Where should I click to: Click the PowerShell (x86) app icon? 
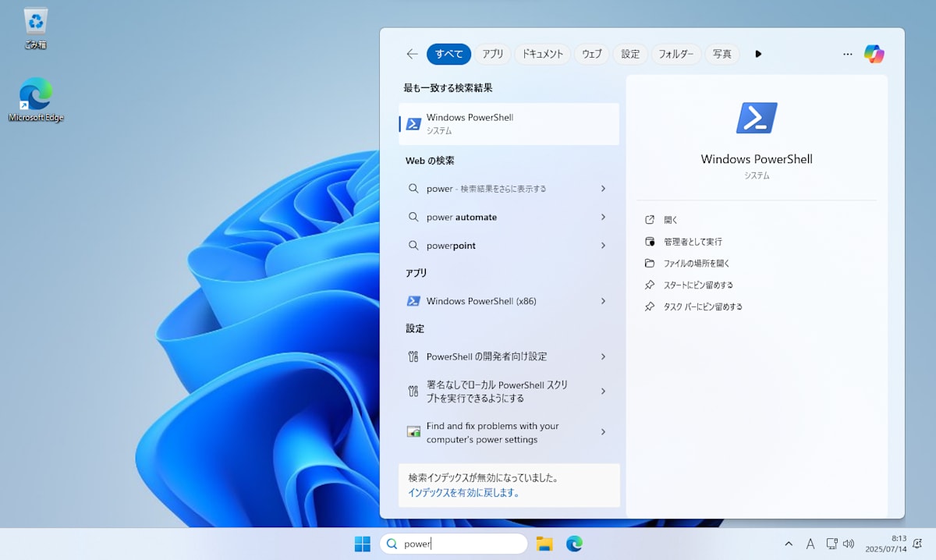pyautogui.click(x=413, y=301)
